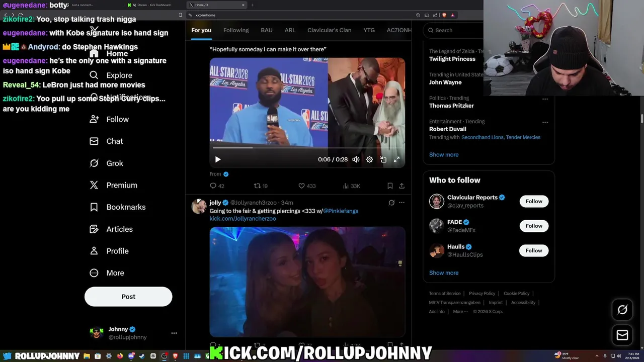Show more trending topics

coord(444,155)
